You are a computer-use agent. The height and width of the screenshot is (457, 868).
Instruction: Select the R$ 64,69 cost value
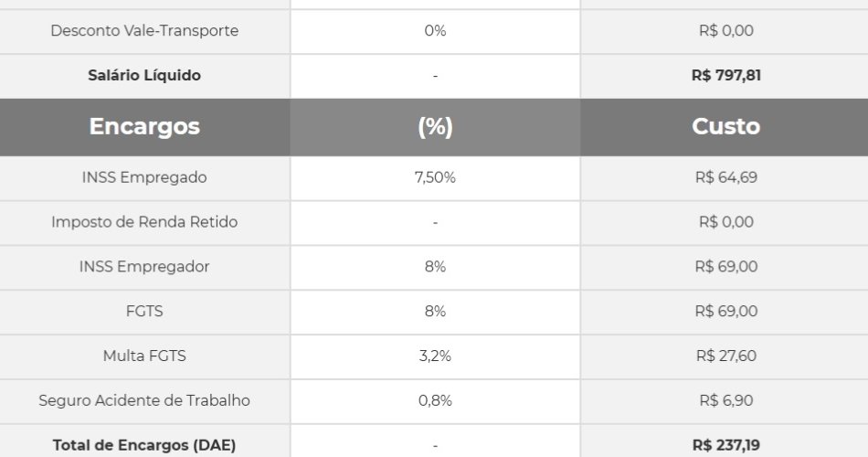tap(725, 177)
